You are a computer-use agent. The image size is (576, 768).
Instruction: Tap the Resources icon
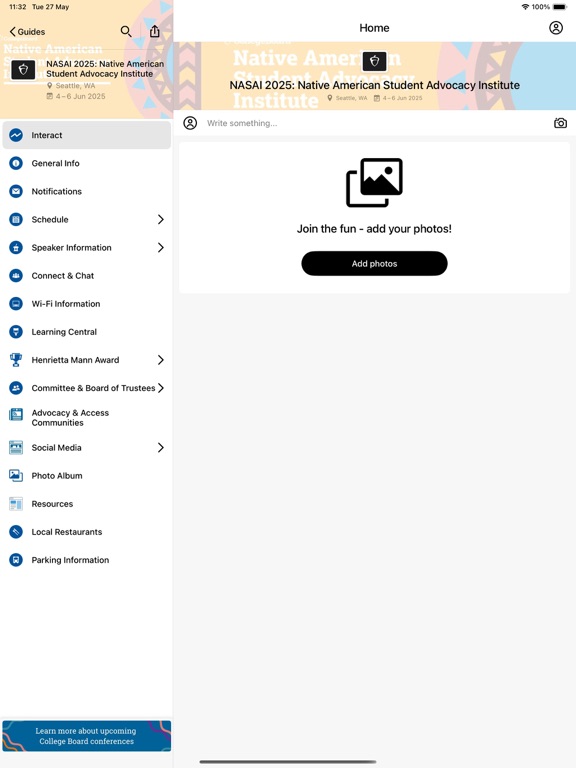(x=16, y=504)
